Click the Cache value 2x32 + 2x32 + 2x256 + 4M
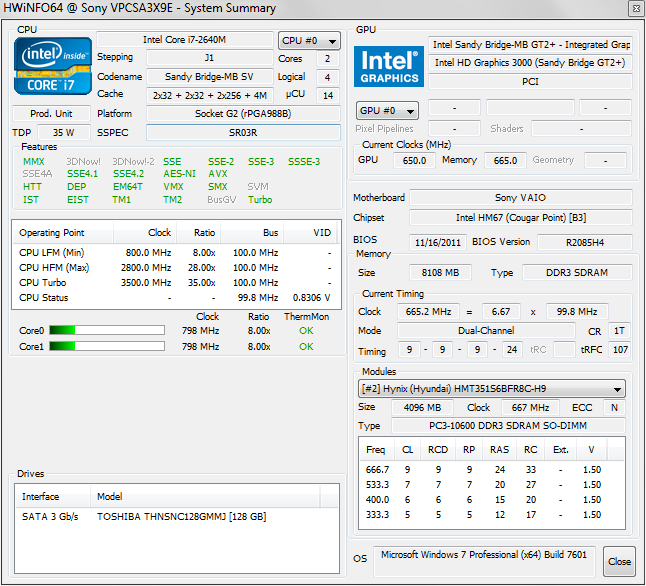Screen dimensions: 646x586 tap(209, 95)
